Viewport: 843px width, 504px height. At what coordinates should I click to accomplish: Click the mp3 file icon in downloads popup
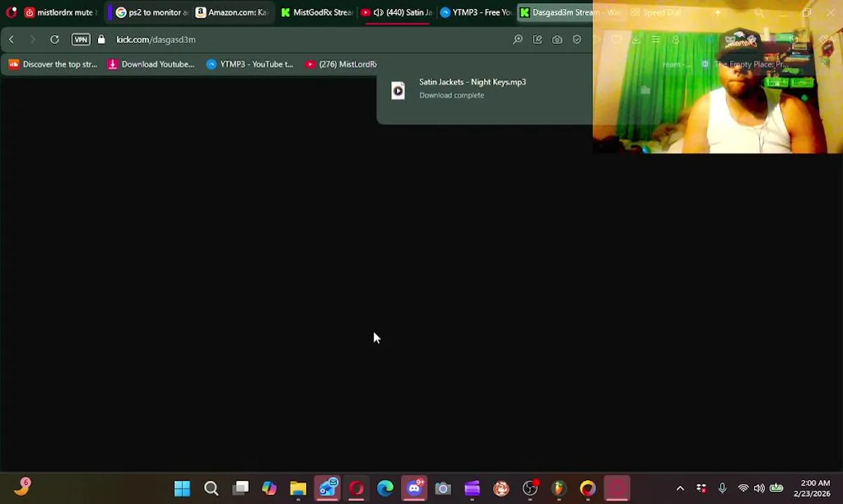click(398, 90)
